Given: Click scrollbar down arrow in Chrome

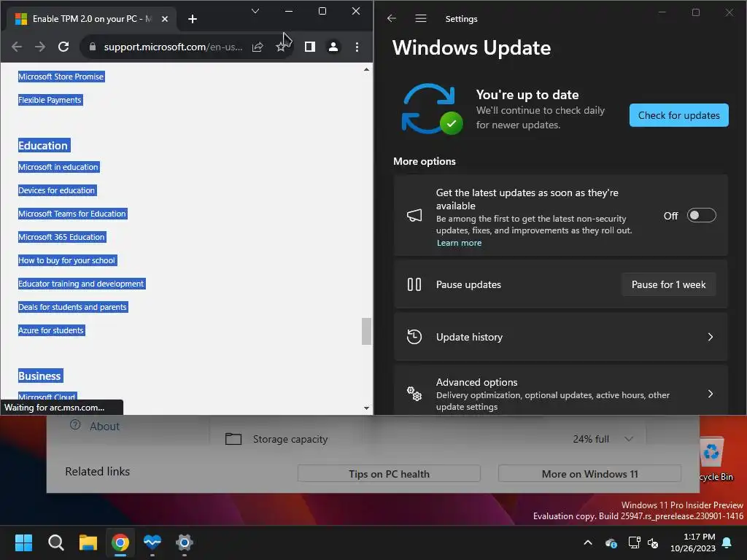Looking at the screenshot, I should click(366, 408).
